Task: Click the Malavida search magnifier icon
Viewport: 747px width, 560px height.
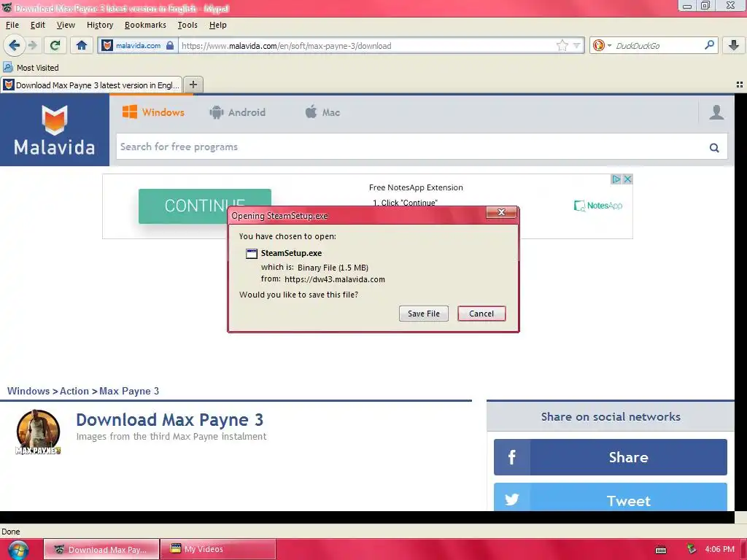Action: click(x=713, y=147)
